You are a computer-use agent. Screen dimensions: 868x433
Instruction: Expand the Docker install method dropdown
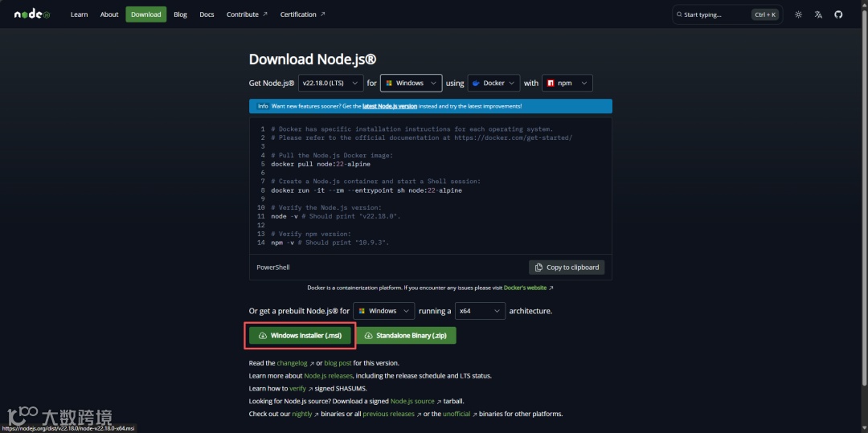tap(493, 83)
